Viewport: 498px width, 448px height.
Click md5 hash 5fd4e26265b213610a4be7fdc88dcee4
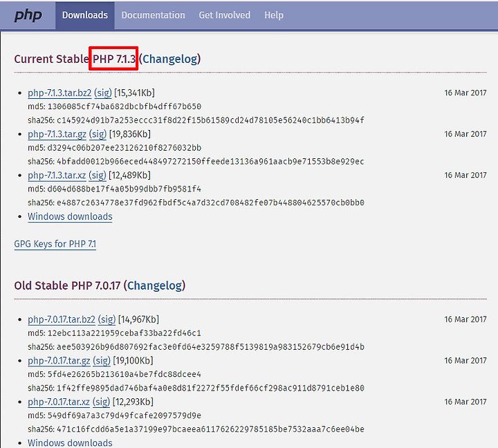tap(124, 374)
